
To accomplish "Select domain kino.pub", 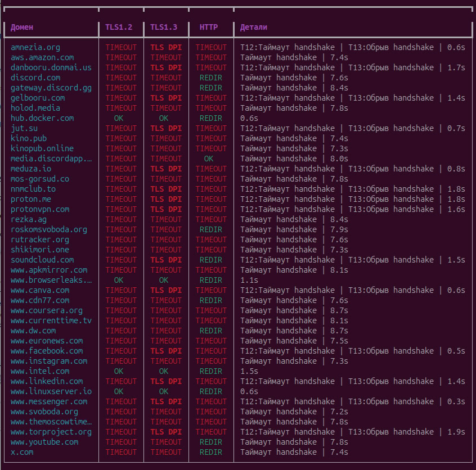I will pyautogui.click(x=29, y=138).
